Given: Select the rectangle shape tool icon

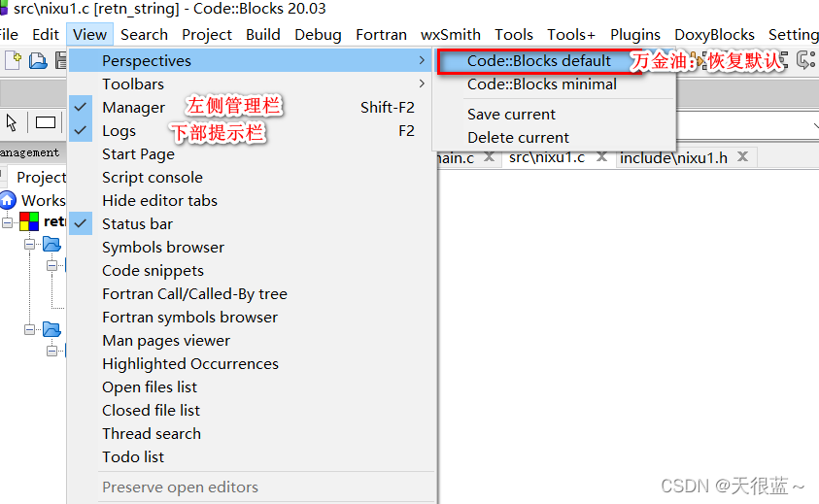Looking at the screenshot, I should tap(46, 122).
